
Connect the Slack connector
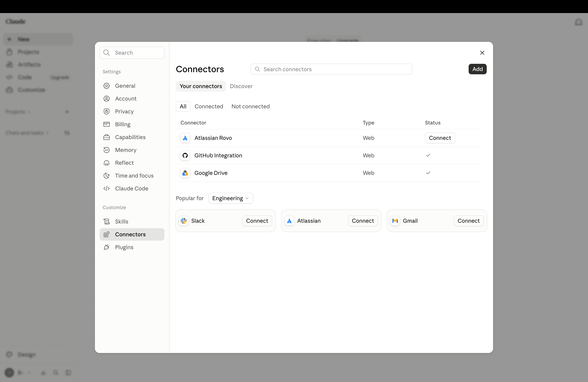[257, 221]
